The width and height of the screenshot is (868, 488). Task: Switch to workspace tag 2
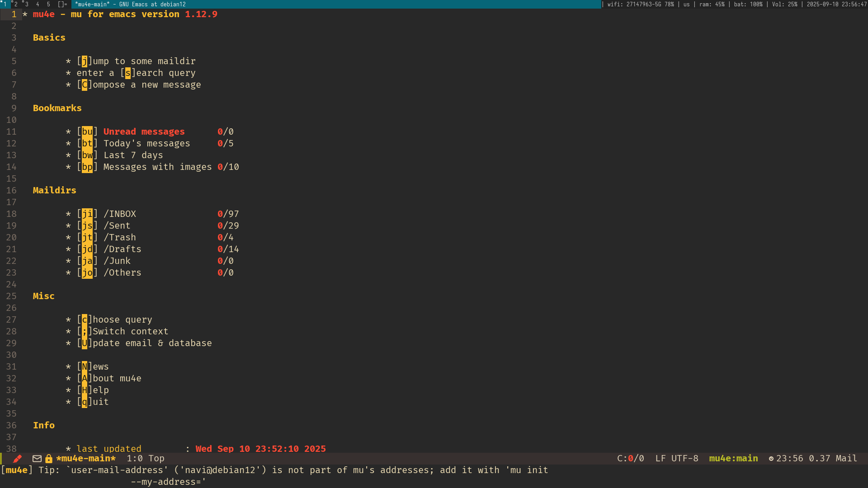pyautogui.click(x=16, y=4)
